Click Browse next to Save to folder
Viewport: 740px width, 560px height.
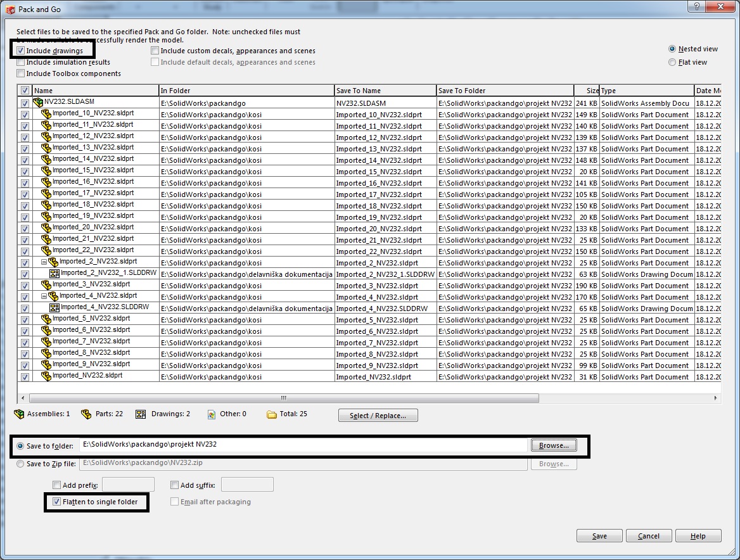553,445
